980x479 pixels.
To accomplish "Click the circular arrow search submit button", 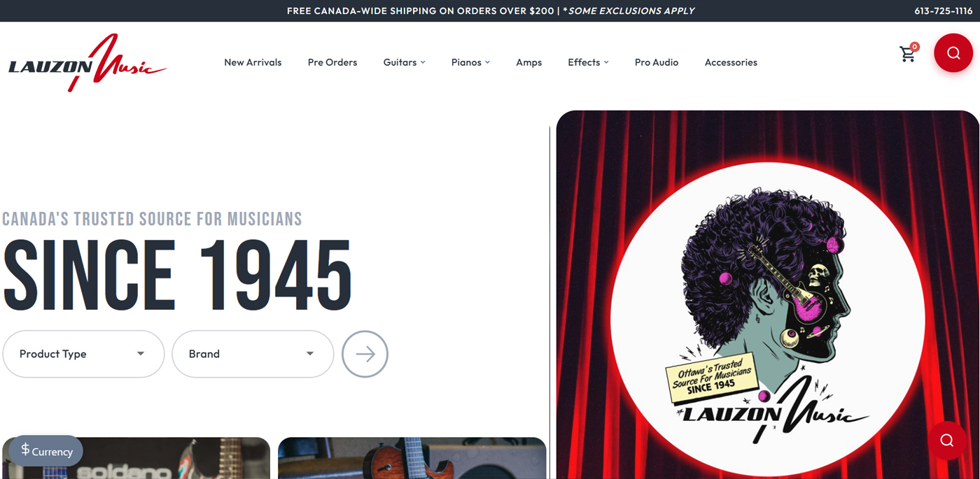I will [x=365, y=354].
